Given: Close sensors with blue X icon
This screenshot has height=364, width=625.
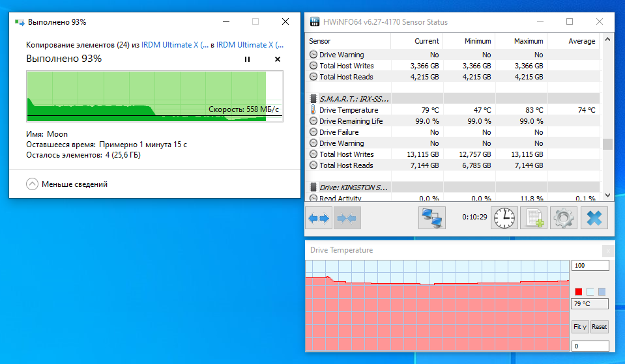Looking at the screenshot, I should point(594,218).
